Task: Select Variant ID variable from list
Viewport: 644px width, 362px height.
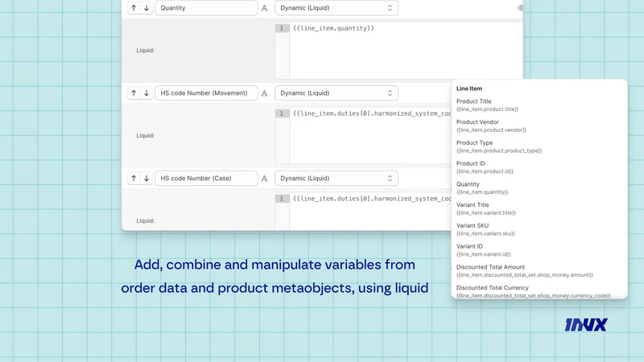Action: point(484,250)
